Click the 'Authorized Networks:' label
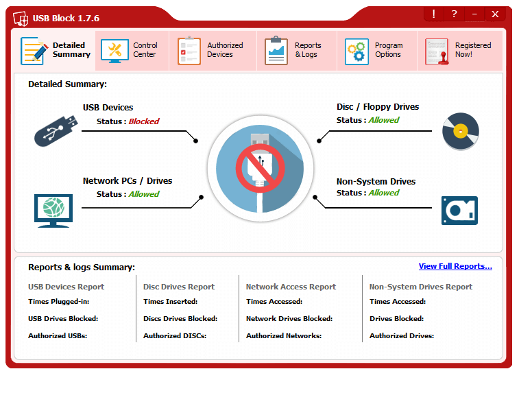This screenshot has width=532, height=404. click(x=284, y=336)
